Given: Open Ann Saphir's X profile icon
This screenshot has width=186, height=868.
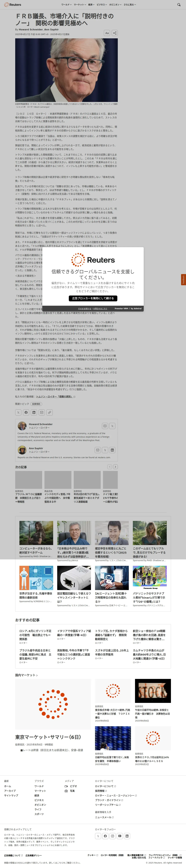Looking at the screenshot, I should click(x=105, y=450).
